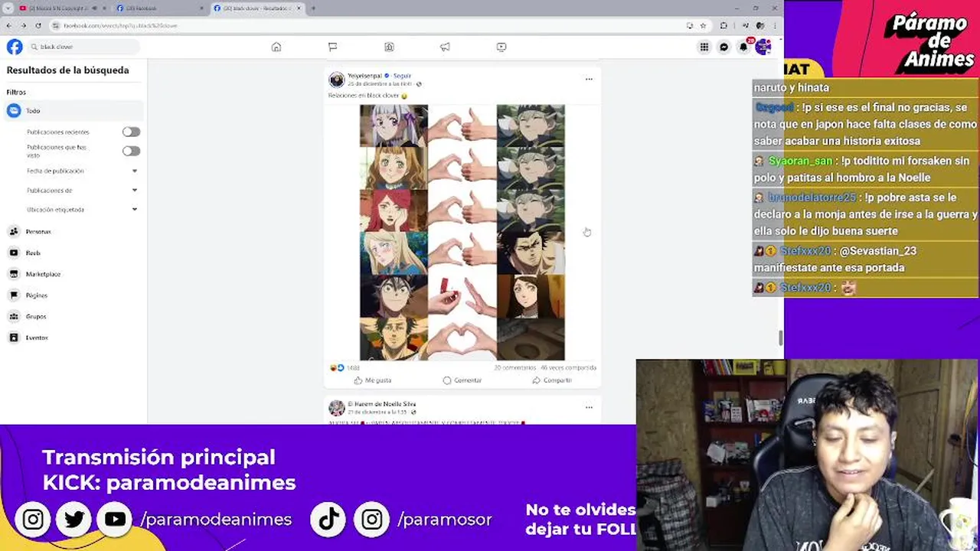This screenshot has width=980, height=551.
Task: Go forward with the browser forward arrow
Action: (22, 25)
